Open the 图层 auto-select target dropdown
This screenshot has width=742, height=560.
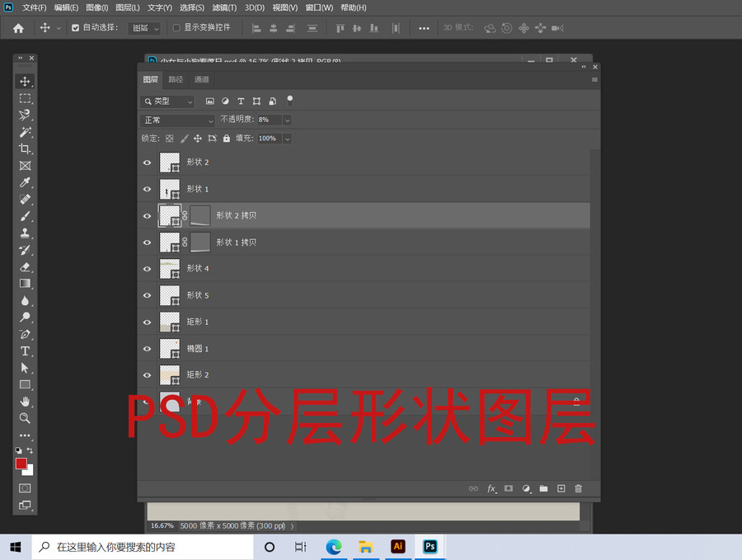click(145, 28)
